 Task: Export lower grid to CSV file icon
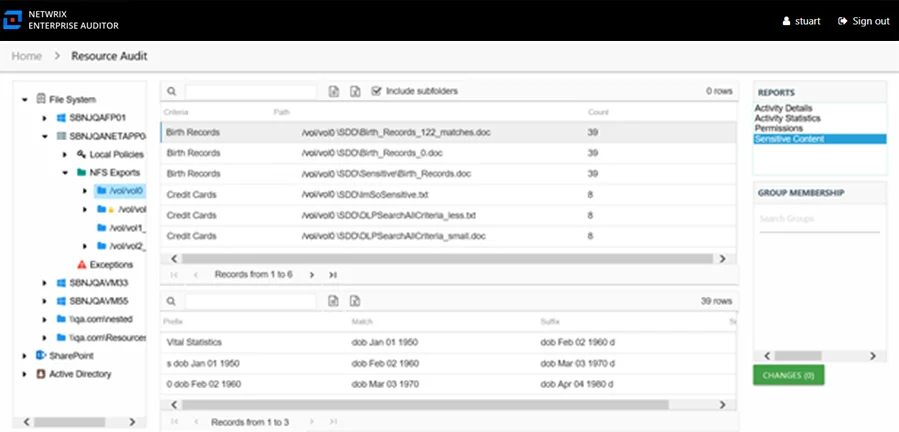point(334,301)
